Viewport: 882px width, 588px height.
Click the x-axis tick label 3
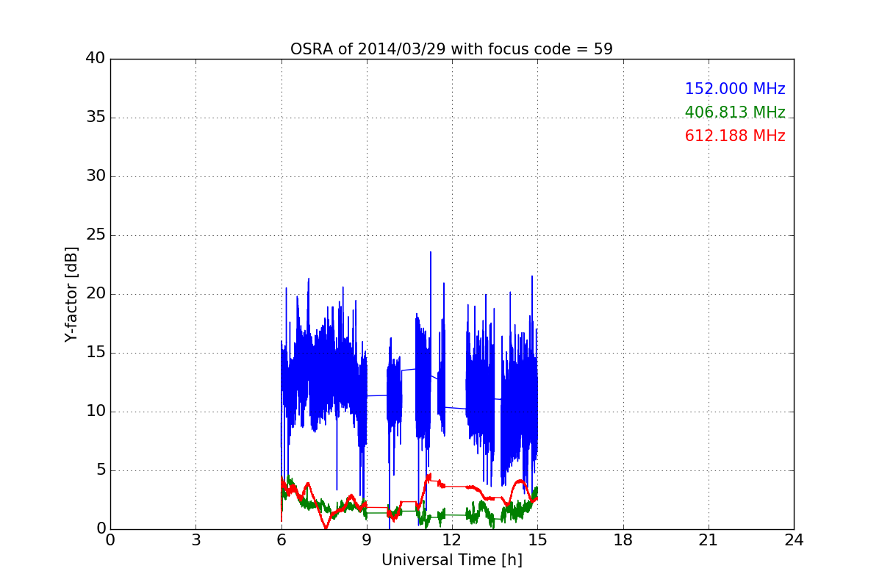coord(196,540)
